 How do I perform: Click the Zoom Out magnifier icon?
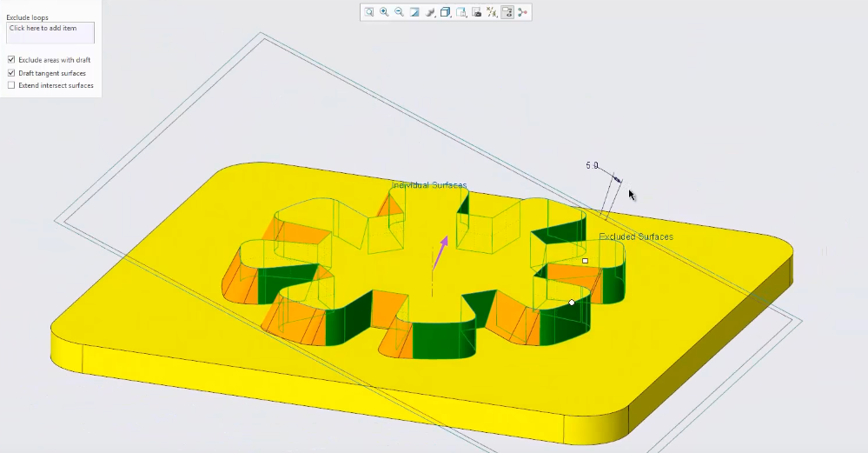click(x=399, y=12)
